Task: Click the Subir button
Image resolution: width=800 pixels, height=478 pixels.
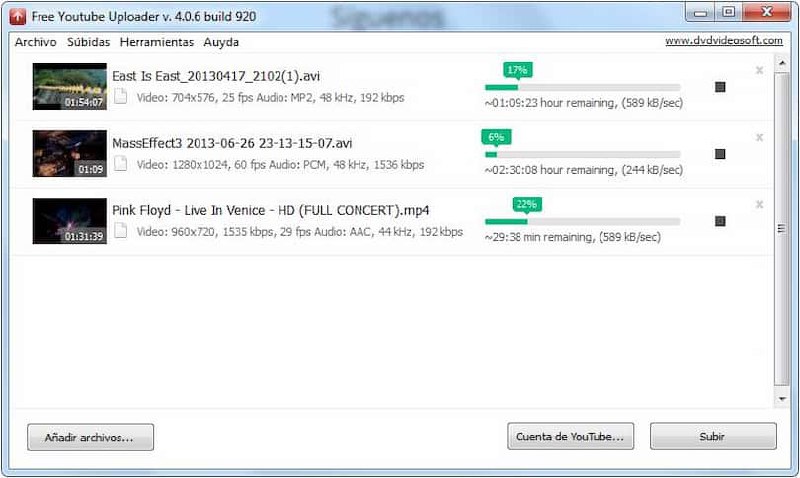Action: pyautogui.click(x=713, y=436)
